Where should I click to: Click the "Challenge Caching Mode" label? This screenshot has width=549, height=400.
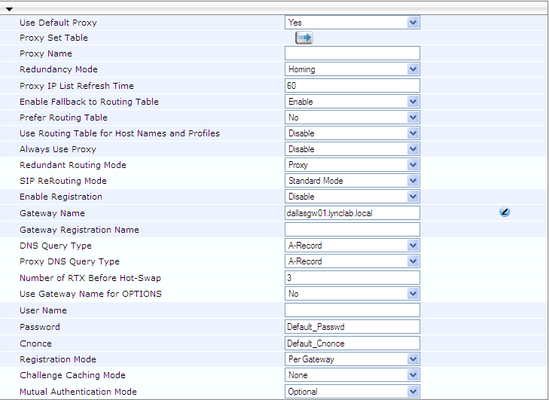click(x=72, y=375)
